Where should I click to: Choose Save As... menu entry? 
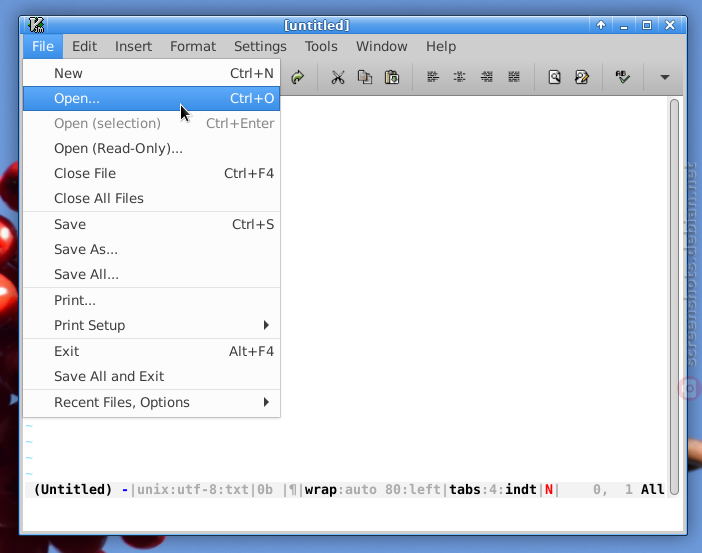[x=152, y=249]
